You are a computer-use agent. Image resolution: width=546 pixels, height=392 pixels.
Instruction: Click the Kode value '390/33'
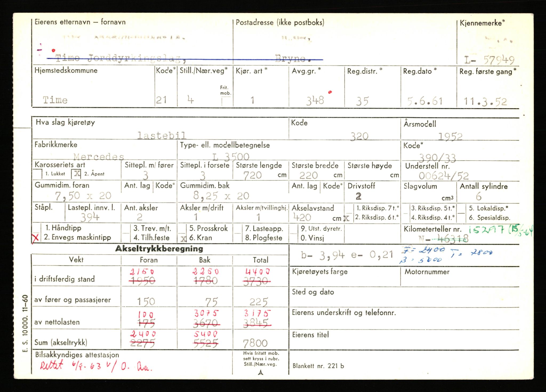tap(437, 158)
